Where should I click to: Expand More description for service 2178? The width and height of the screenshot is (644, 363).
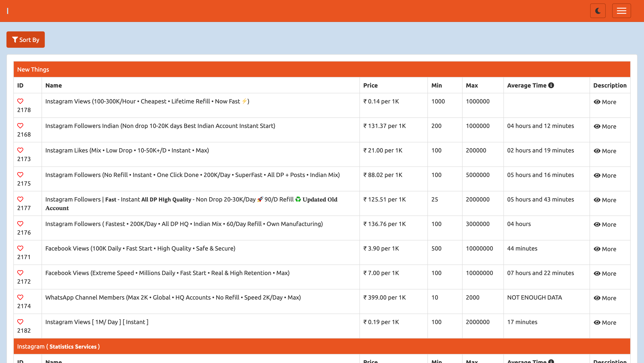[605, 102]
